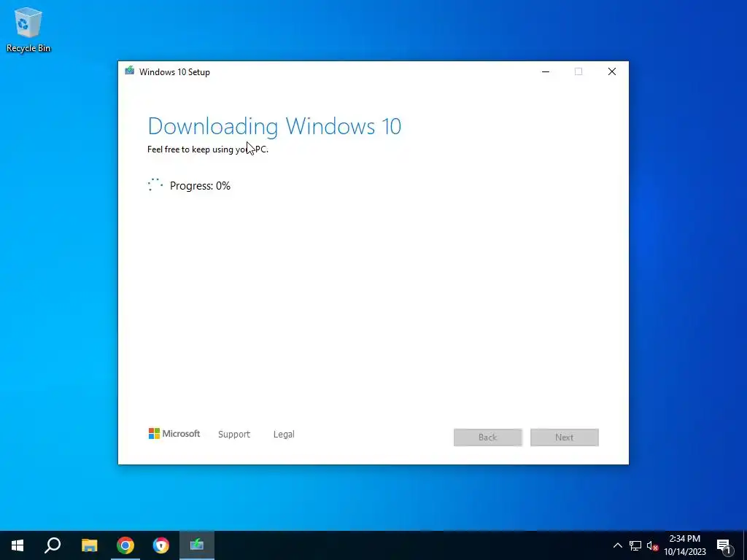The image size is (747, 560).
Task: Open the Support link
Action: (x=234, y=435)
